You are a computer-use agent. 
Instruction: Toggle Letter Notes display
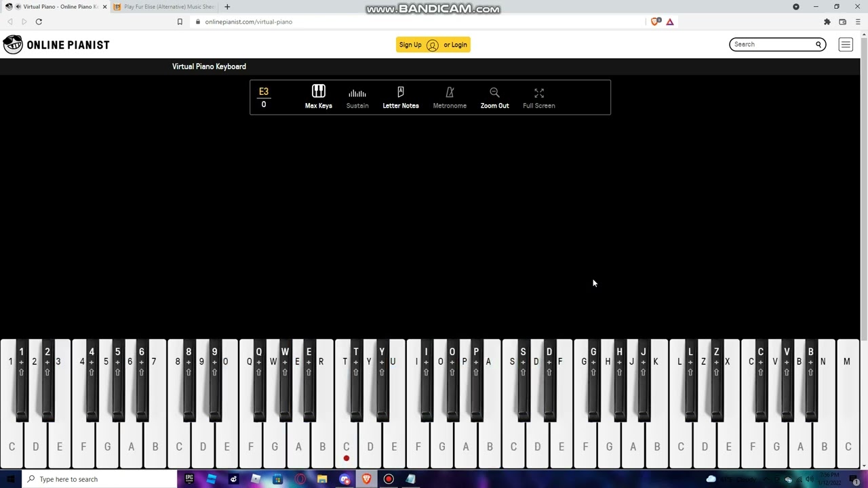(401, 97)
